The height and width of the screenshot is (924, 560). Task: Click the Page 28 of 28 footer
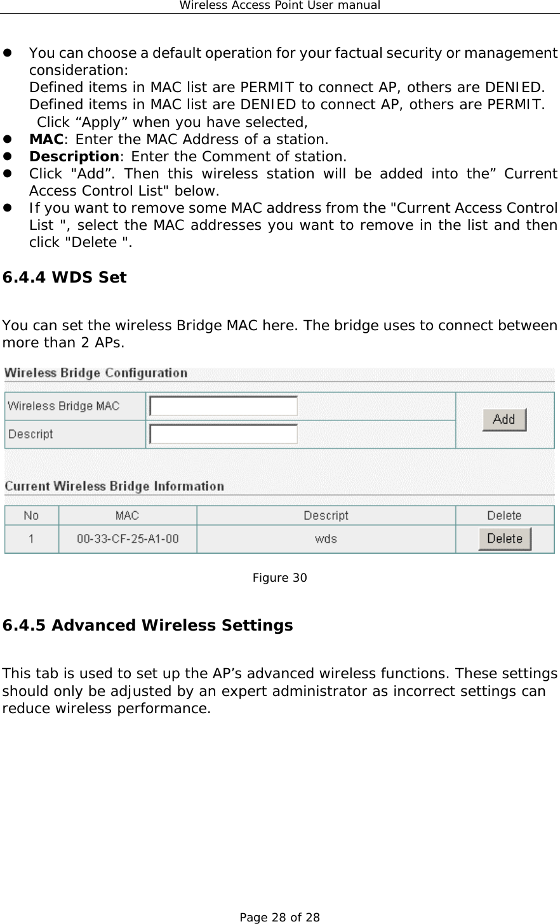click(279, 916)
